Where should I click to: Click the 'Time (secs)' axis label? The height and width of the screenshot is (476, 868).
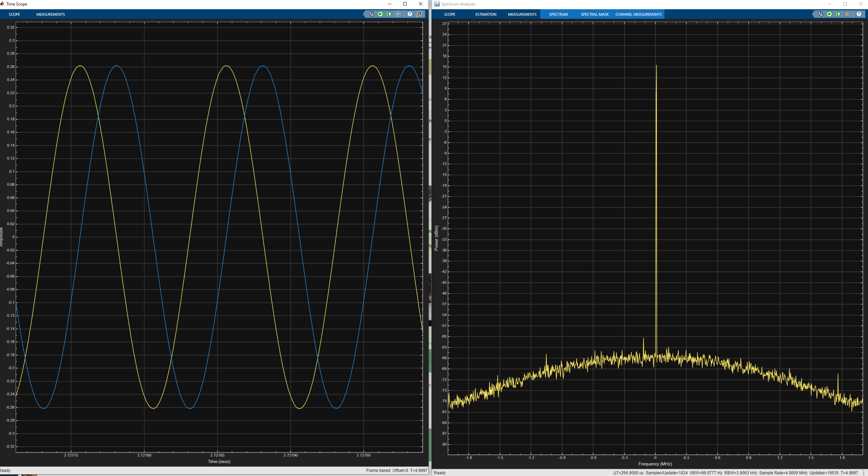tap(219, 462)
